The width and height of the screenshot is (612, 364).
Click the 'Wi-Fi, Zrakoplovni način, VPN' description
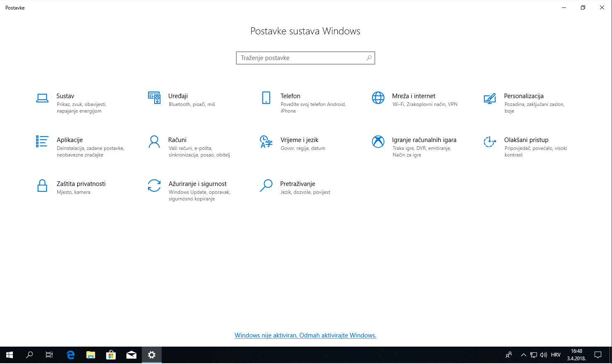(425, 104)
